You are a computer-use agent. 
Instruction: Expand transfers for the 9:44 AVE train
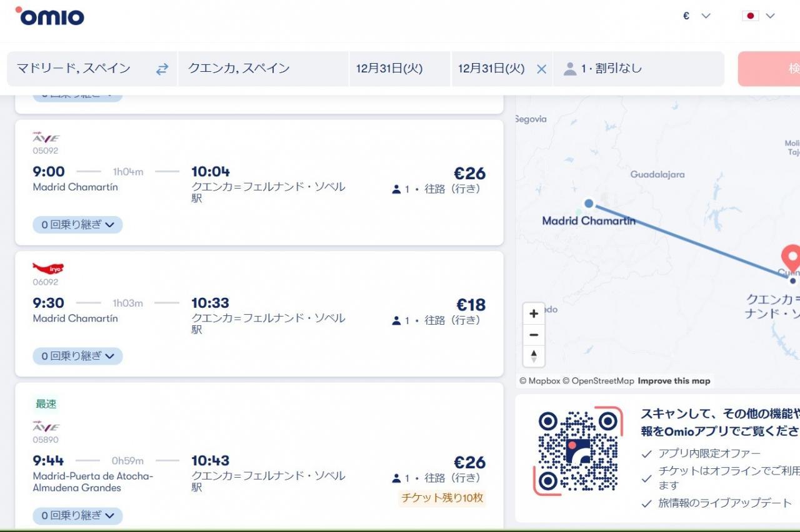pos(77,516)
